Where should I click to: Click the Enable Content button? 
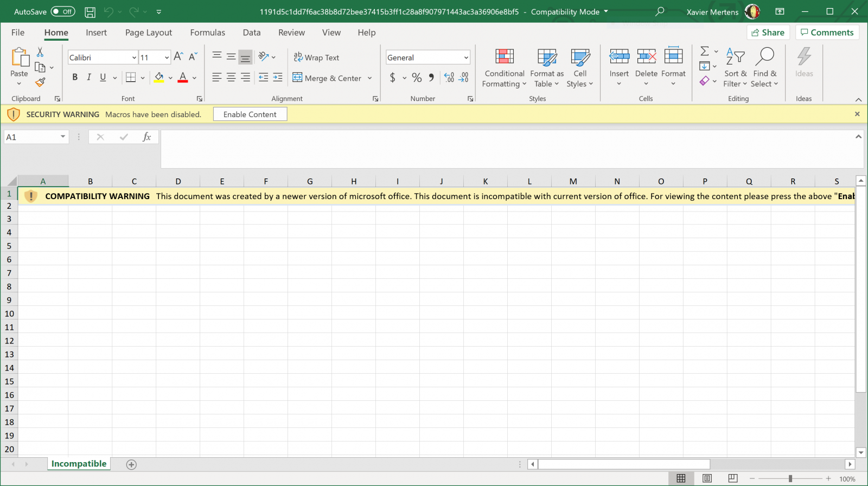point(250,114)
